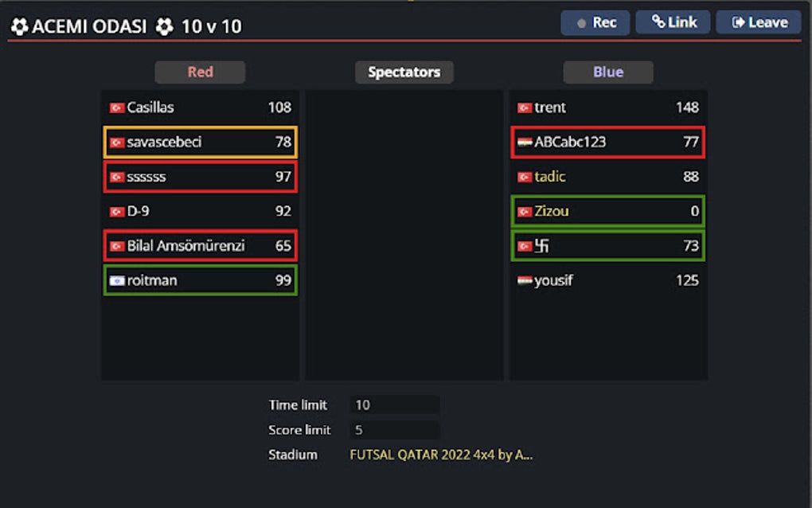
Task: Click the Turkish flag next to Casillas
Action: pos(116,107)
